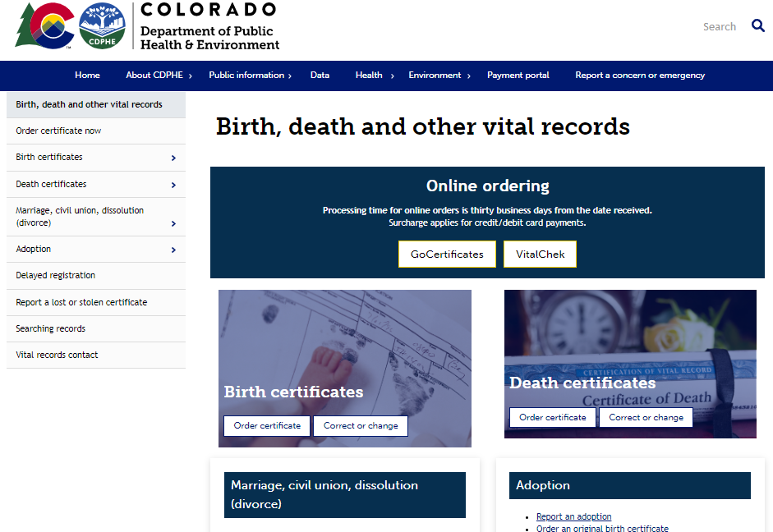Open the Data menu item
The width and height of the screenshot is (773, 532).
pyautogui.click(x=320, y=75)
